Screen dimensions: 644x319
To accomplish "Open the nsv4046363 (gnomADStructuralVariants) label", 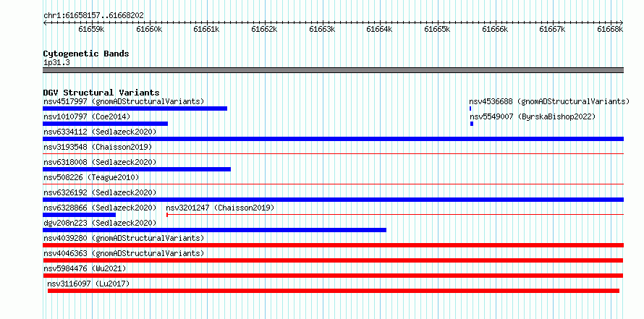I will pos(124,253).
